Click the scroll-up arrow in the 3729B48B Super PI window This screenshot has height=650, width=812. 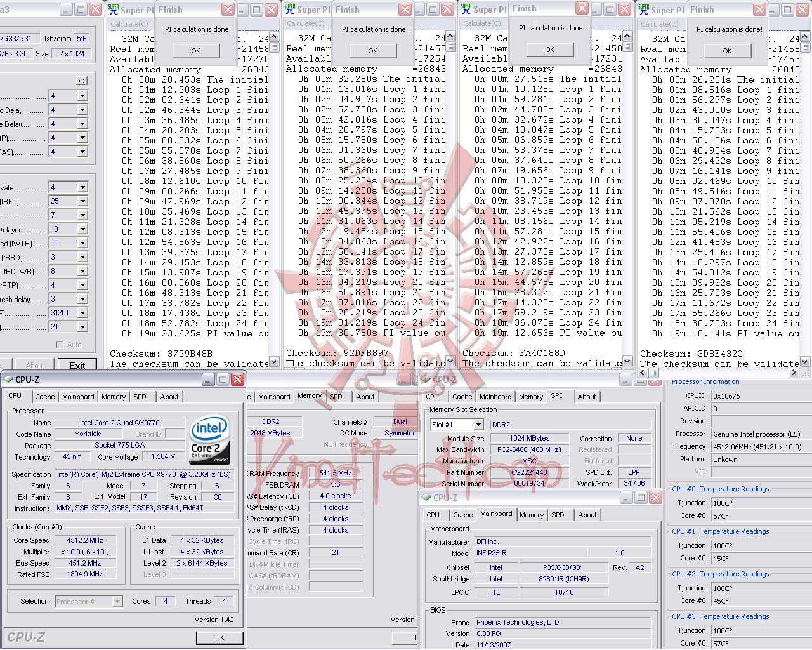274,37
